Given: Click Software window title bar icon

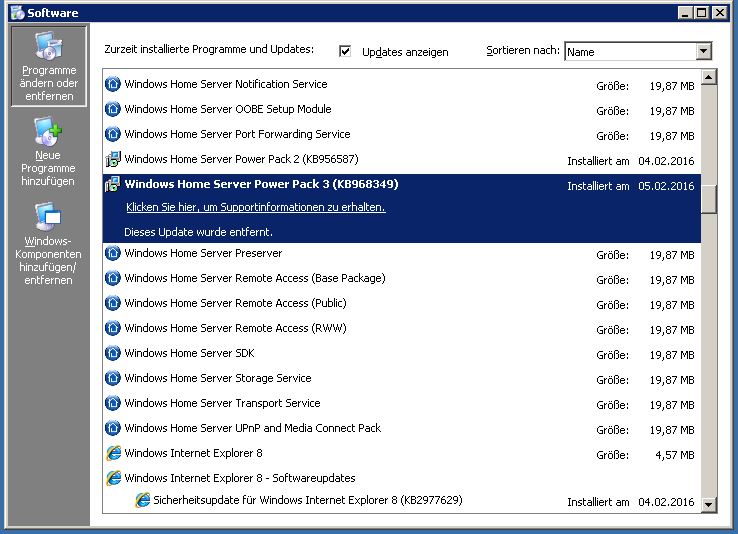Looking at the screenshot, I should pos(17,13).
